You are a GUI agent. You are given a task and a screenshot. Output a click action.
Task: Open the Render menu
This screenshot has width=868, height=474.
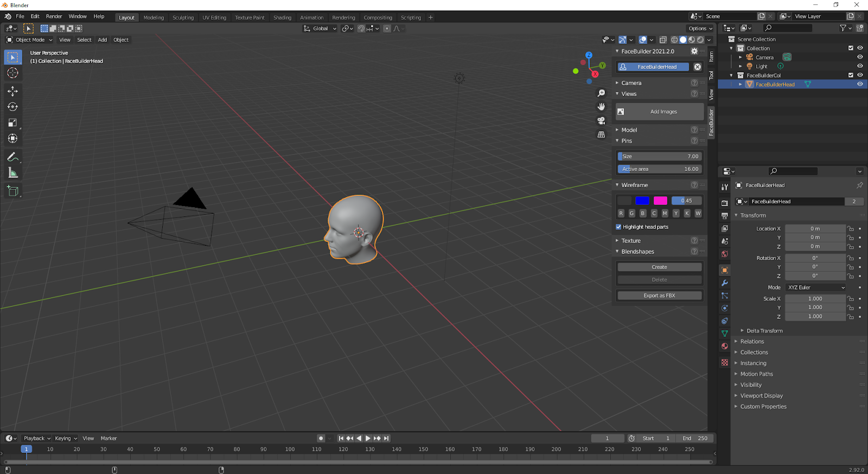(54, 16)
